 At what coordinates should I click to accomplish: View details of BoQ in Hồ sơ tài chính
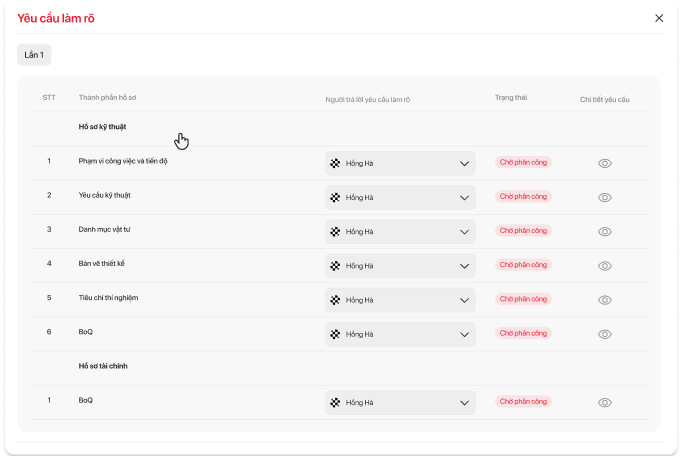click(x=604, y=402)
